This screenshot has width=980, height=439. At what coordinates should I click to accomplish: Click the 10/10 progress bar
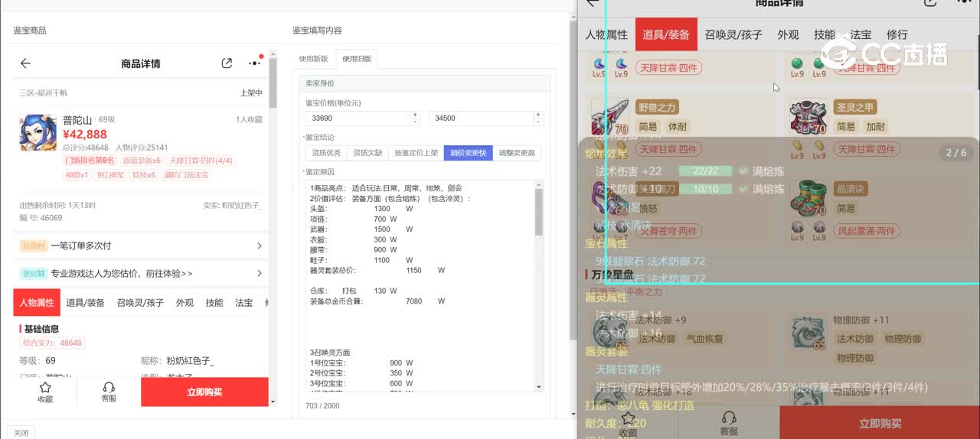tap(705, 189)
